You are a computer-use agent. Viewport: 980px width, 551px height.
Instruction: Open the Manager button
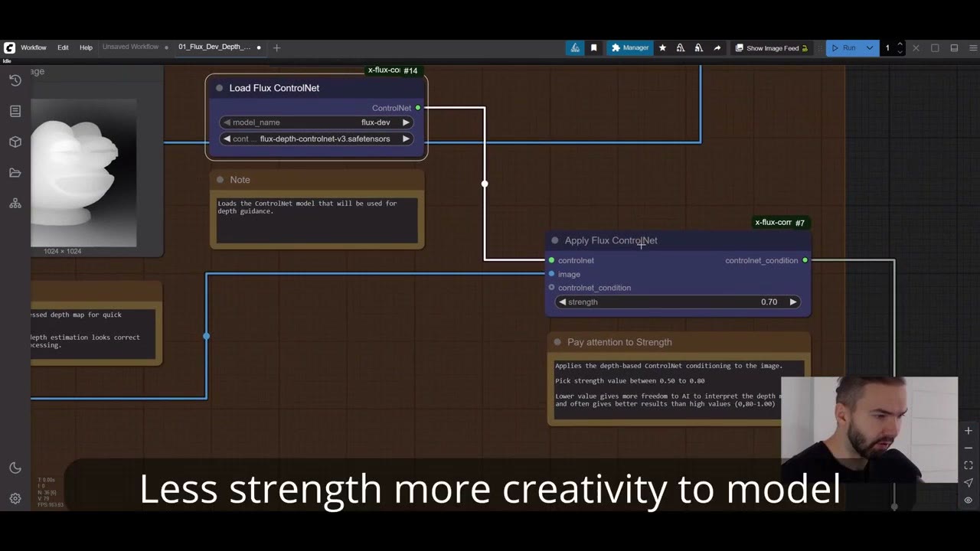pyautogui.click(x=629, y=47)
